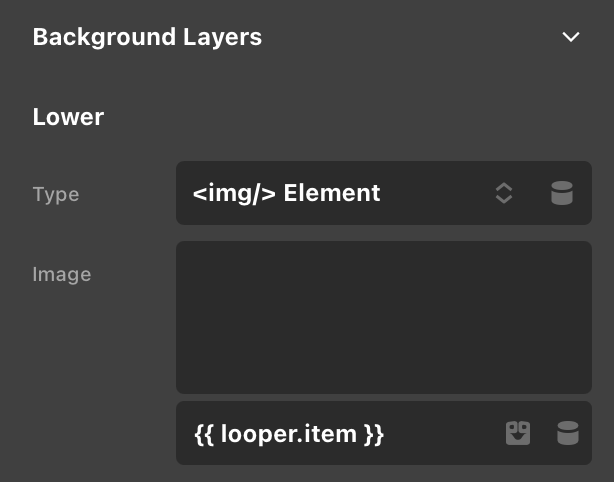Toggle the chevron beside Background Layers
This screenshot has height=482, width=614.
tap(571, 37)
